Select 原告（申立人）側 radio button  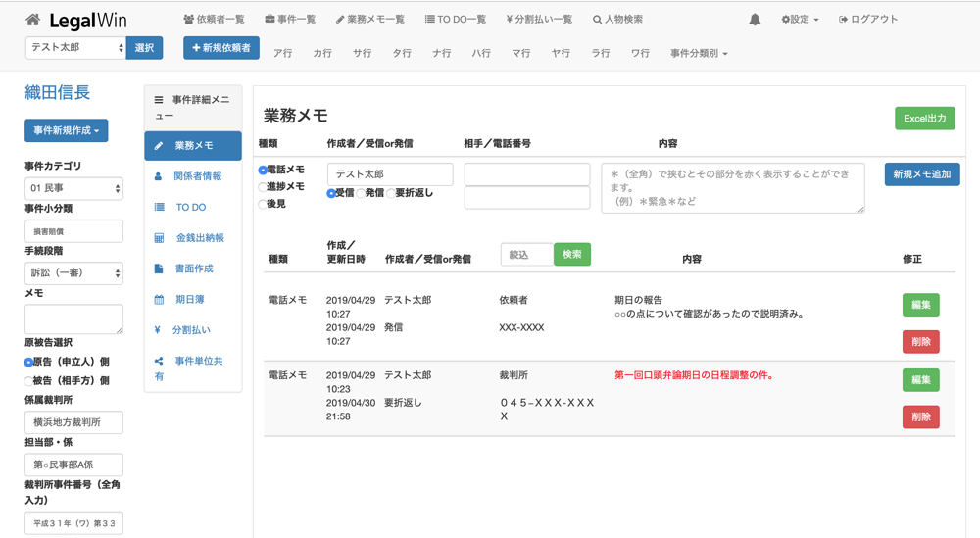28,362
